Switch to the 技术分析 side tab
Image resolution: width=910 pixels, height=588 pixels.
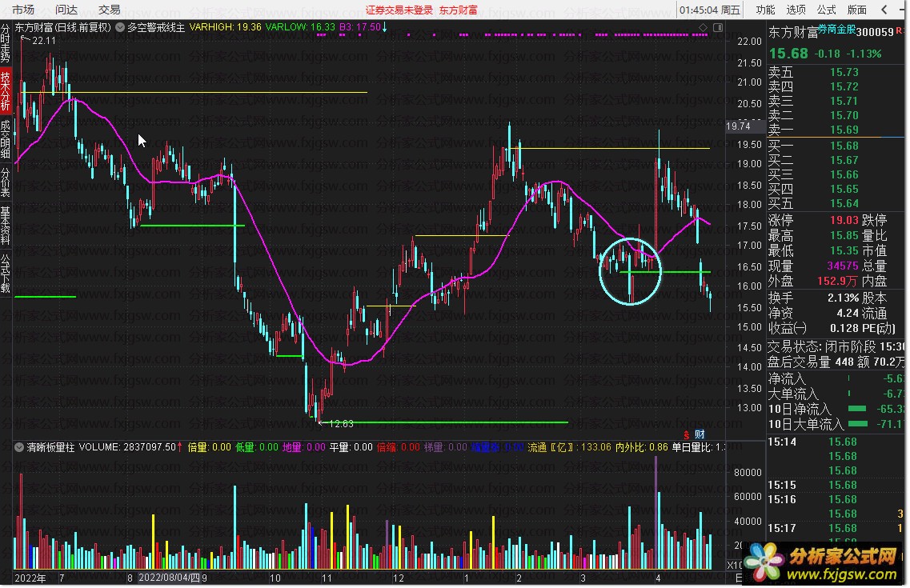coord(6,90)
